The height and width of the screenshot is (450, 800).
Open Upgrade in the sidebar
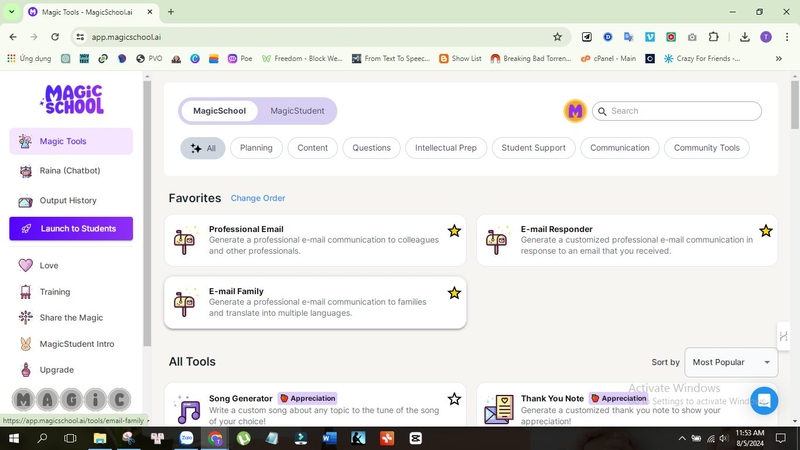(71, 370)
